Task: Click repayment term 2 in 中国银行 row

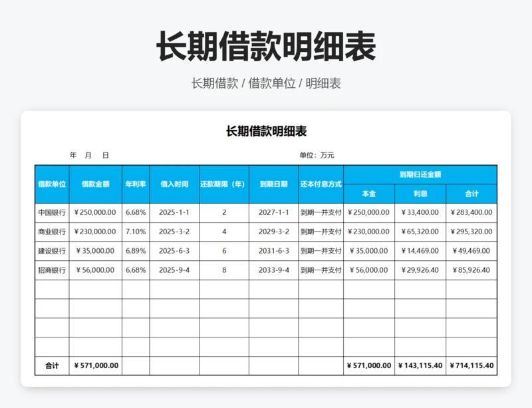Action: [x=224, y=213]
